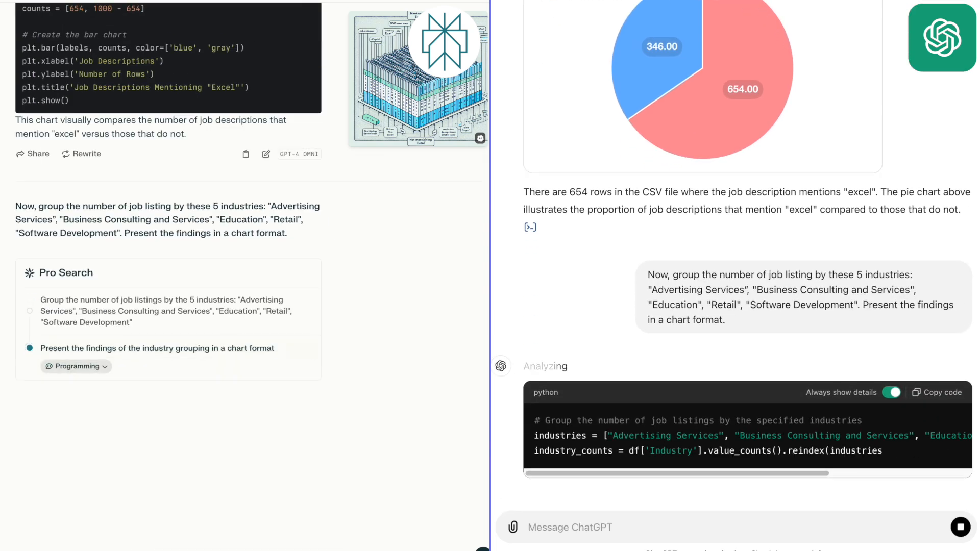Viewport: 980px width, 551px height.
Task: Click the Share button link
Action: point(32,154)
